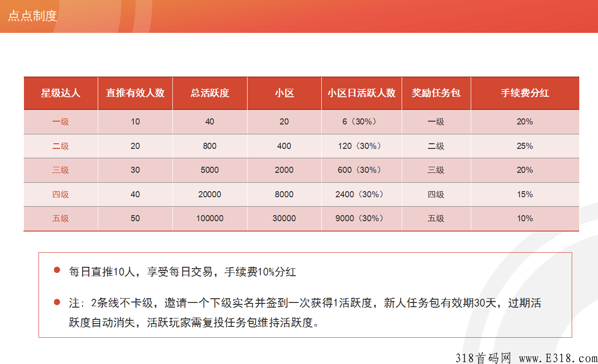Click fee dividend '10%' in 五级 row
Image resolution: width=598 pixels, height=364 pixels.
click(x=525, y=218)
